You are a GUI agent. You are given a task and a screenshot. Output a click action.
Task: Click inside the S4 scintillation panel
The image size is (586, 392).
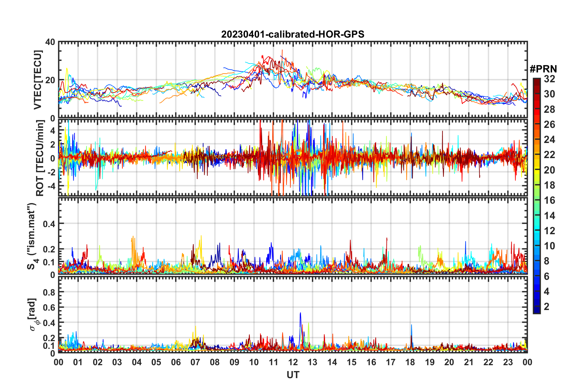(x=293, y=236)
